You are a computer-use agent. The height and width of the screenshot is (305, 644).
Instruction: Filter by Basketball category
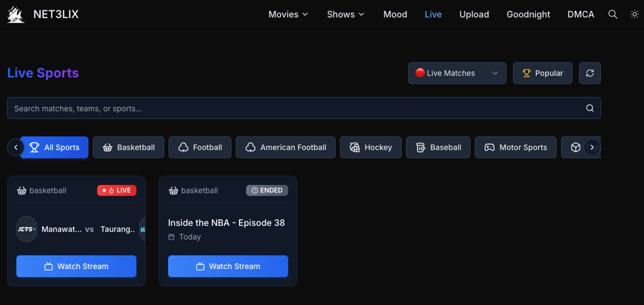click(128, 147)
